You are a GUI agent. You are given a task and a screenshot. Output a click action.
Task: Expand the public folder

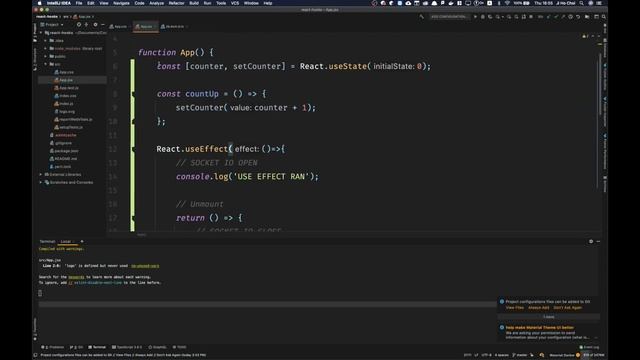pos(46,56)
